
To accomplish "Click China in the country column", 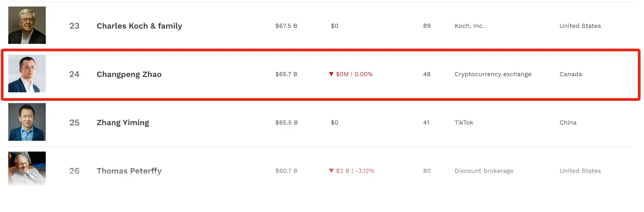I will pos(568,123).
